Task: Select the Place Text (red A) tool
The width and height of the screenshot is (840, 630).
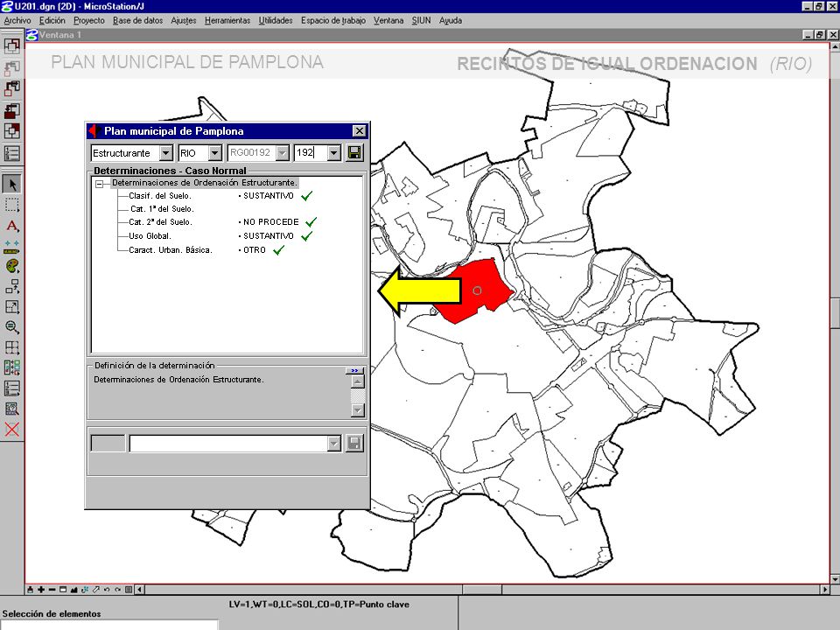Action: (x=11, y=226)
